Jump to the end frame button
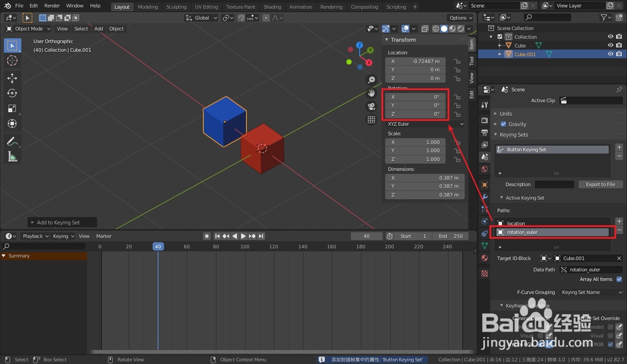Screen dimensions: 627x364 point(261,236)
